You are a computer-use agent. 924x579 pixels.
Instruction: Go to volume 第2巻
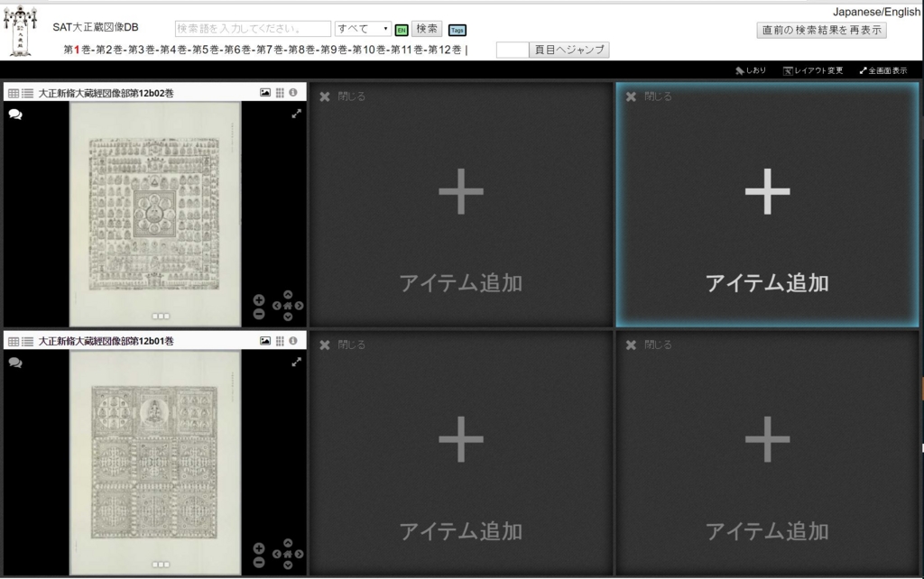tap(109, 51)
